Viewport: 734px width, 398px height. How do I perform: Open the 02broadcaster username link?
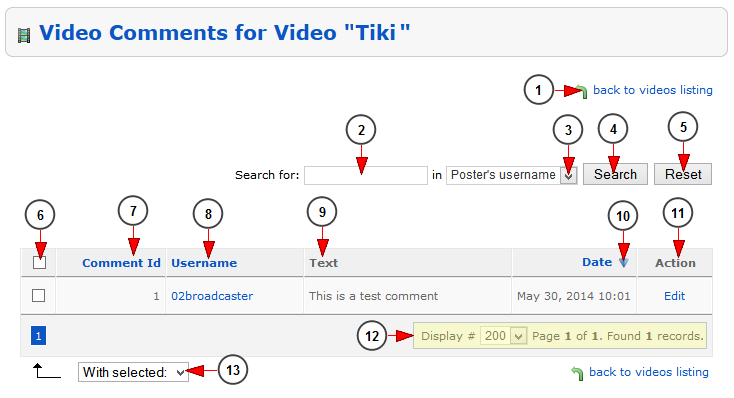click(212, 296)
